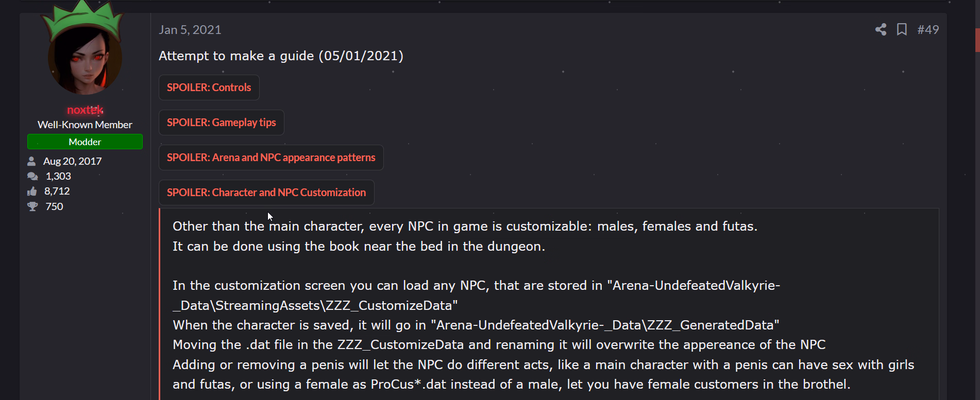Collapse the Character and NPC Customization spoiler
Image resolution: width=980 pixels, height=400 pixels.
(266, 193)
